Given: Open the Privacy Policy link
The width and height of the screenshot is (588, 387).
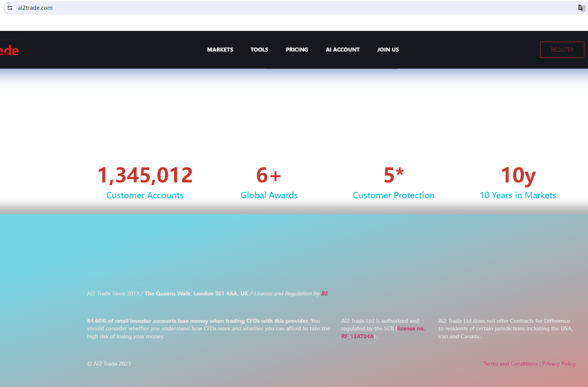Looking at the screenshot, I should tap(559, 364).
